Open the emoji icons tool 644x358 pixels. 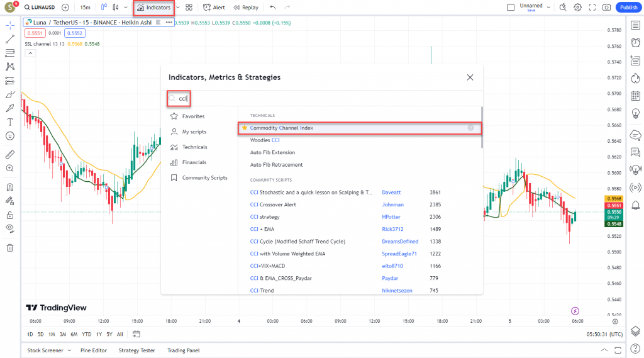(x=10, y=136)
